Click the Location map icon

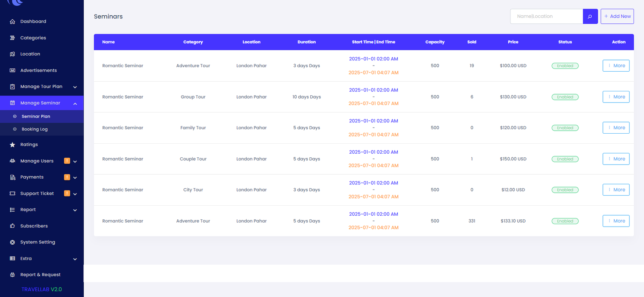(12, 54)
